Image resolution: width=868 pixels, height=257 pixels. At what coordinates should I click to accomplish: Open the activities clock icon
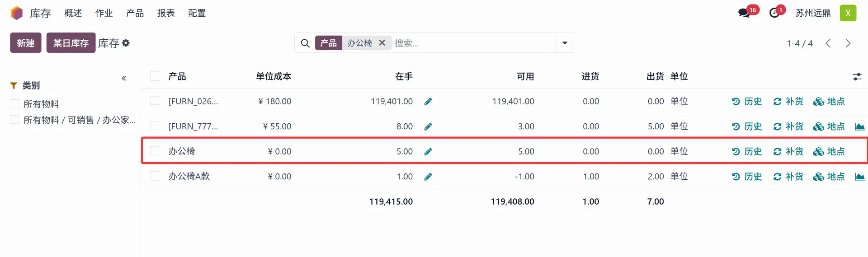click(x=774, y=13)
